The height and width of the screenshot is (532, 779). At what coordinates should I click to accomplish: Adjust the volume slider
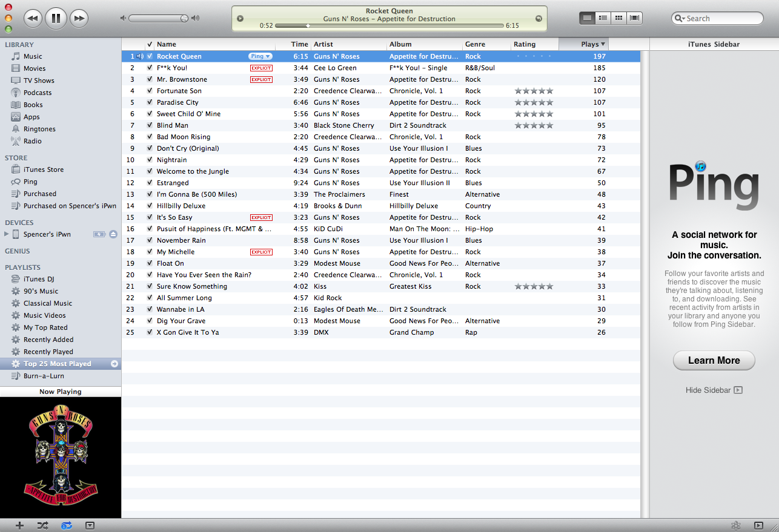159,18
